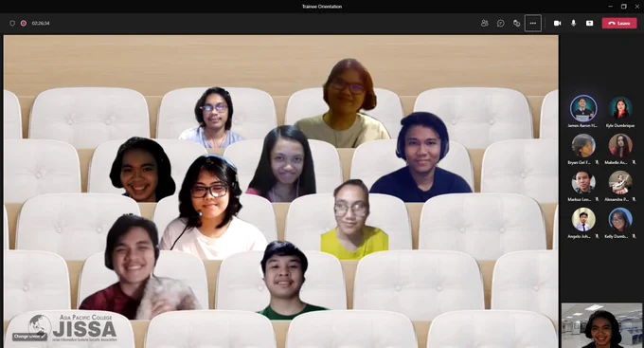Viewport: 644px width, 348px height.
Task: Click the Trainee Orientation window title
Action: point(322,7)
